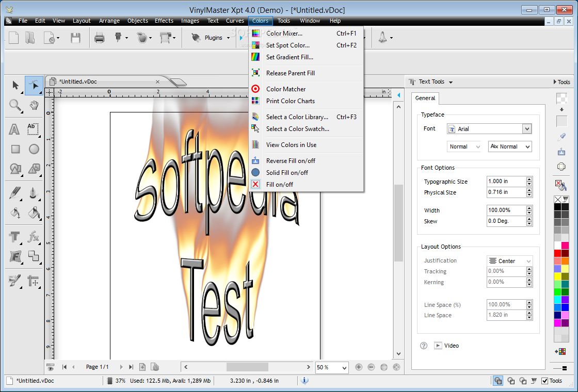578x392 pixels.
Task: Select the arrow pointer tool
Action: click(15, 86)
